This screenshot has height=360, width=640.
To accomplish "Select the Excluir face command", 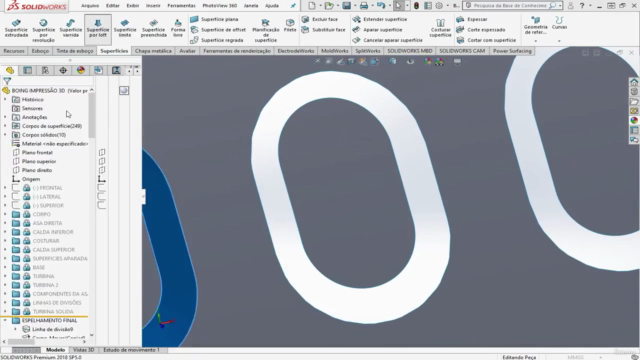I will pos(320,19).
